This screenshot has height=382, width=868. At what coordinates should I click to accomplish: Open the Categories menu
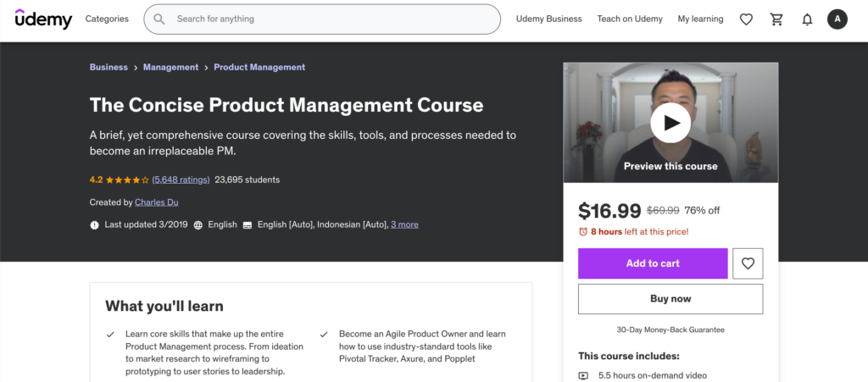pos(107,19)
